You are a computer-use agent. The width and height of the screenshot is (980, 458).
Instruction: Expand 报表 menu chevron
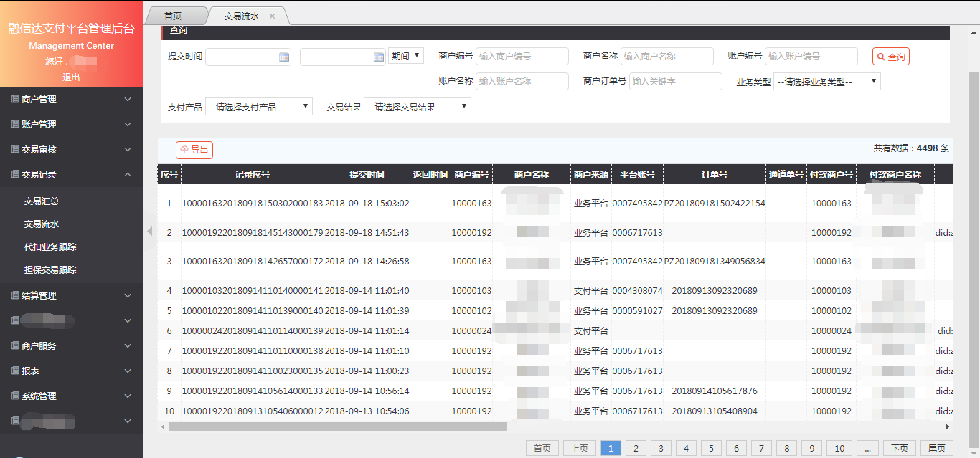128,371
